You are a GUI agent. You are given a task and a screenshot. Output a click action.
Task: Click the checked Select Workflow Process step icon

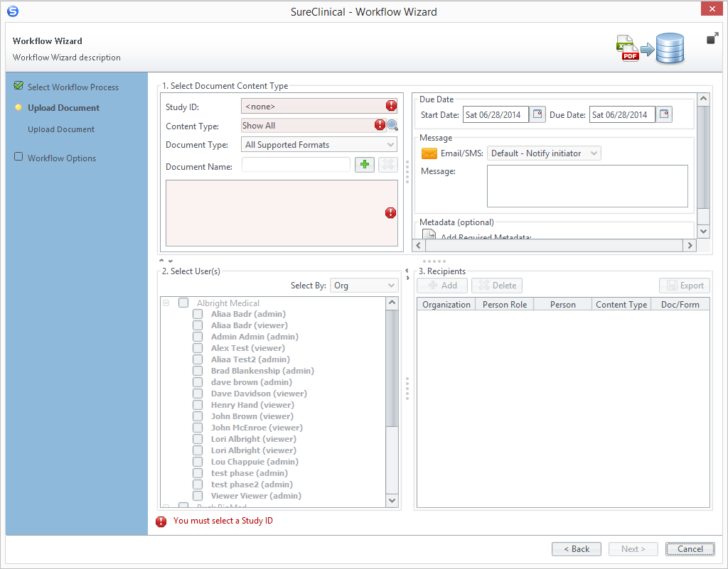point(18,86)
